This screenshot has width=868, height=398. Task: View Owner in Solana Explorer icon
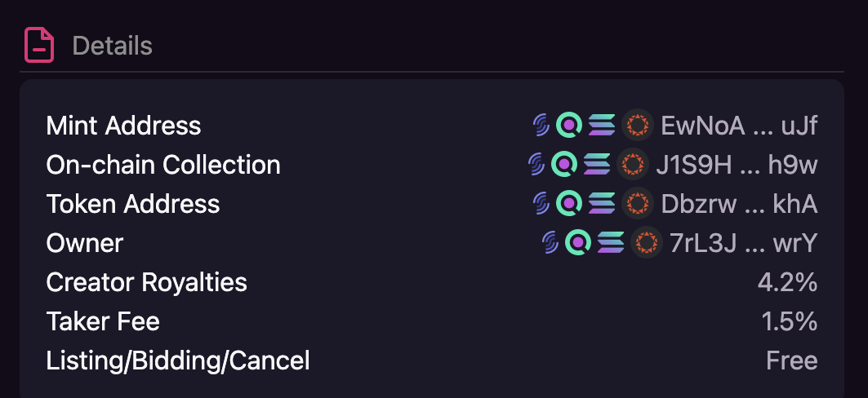[x=611, y=242]
